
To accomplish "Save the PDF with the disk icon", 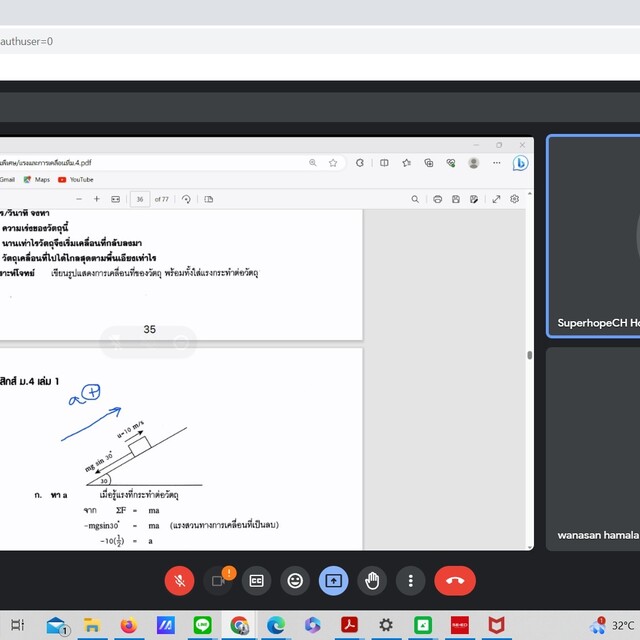I will point(456,199).
